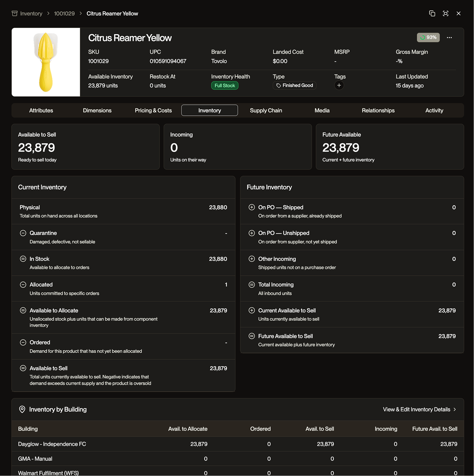Click the Restock At 0 units value
The image size is (474, 476).
click(158, 86)
